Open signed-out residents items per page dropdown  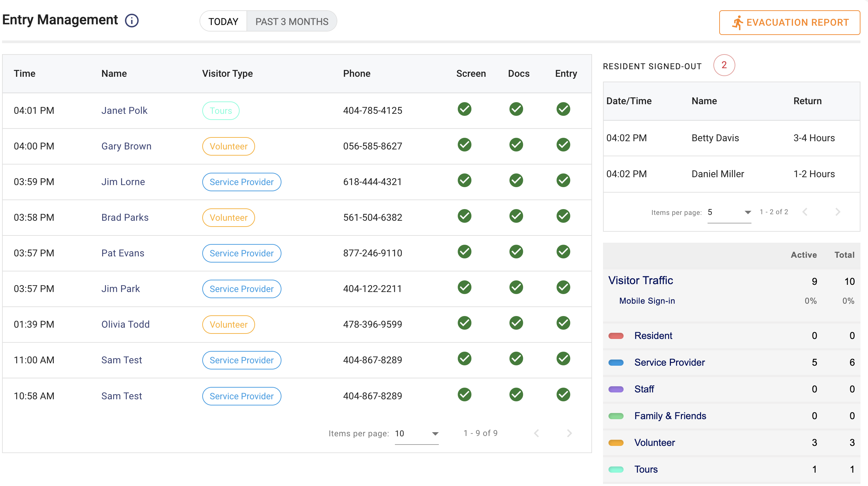(x=729, y=212)
